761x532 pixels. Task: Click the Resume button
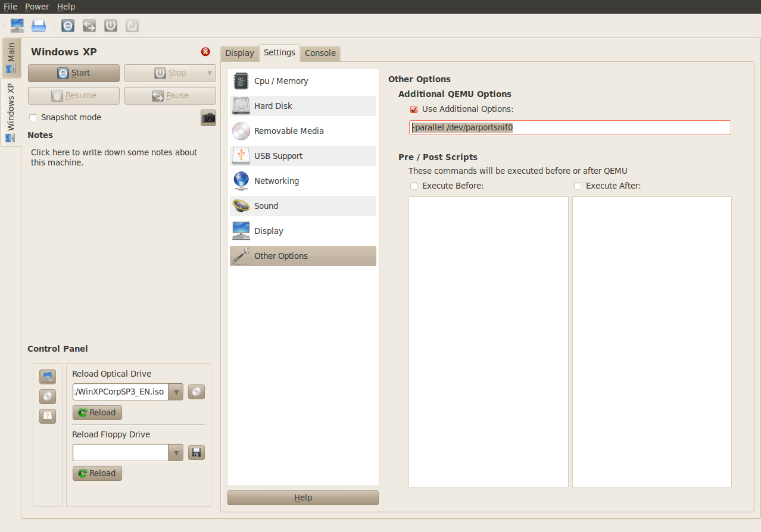(74, 96)
